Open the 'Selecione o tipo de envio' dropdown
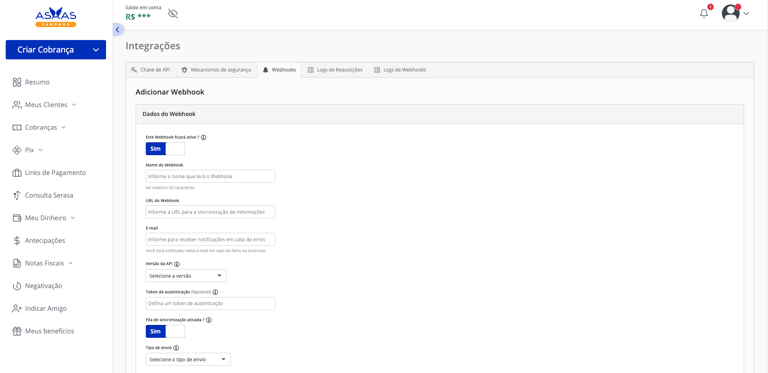The width and height of the screenshot is (768, 373). pyautogui.click(x=188, y=359)
